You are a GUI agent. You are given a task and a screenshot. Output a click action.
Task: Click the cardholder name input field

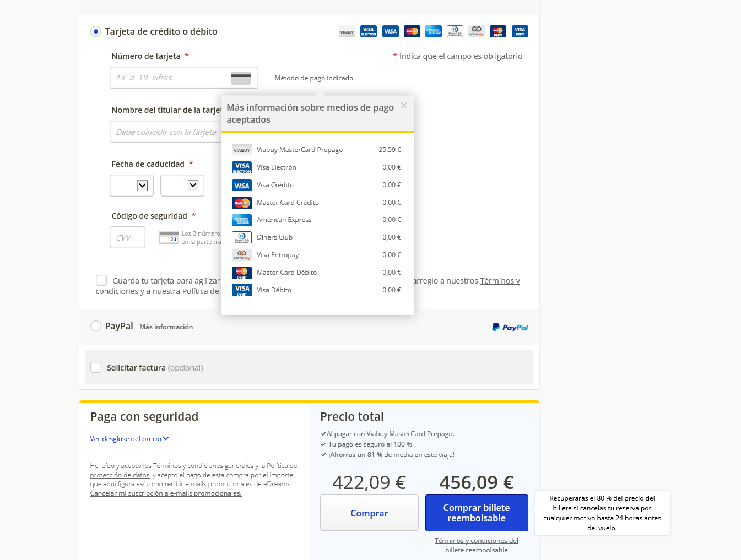click(x=165, y=132)
